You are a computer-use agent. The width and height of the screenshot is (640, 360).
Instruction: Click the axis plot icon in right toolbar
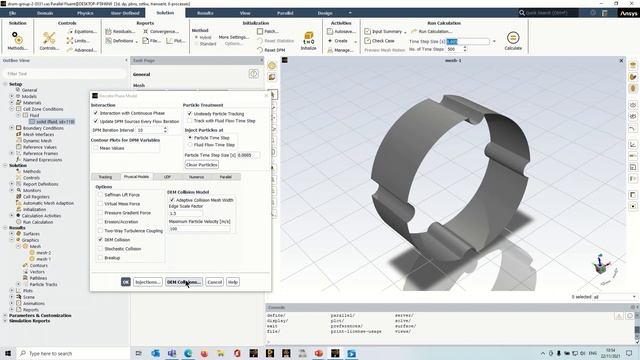[633, 144]
